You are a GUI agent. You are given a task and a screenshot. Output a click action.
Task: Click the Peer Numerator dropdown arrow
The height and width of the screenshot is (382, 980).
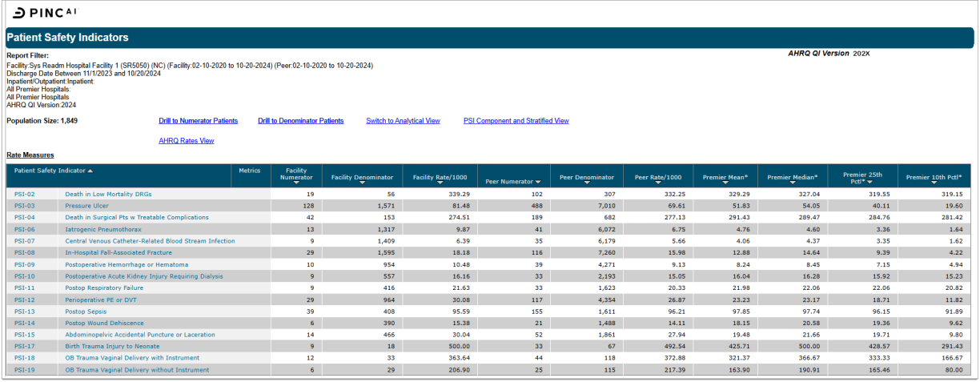click(x=538, y=182)
